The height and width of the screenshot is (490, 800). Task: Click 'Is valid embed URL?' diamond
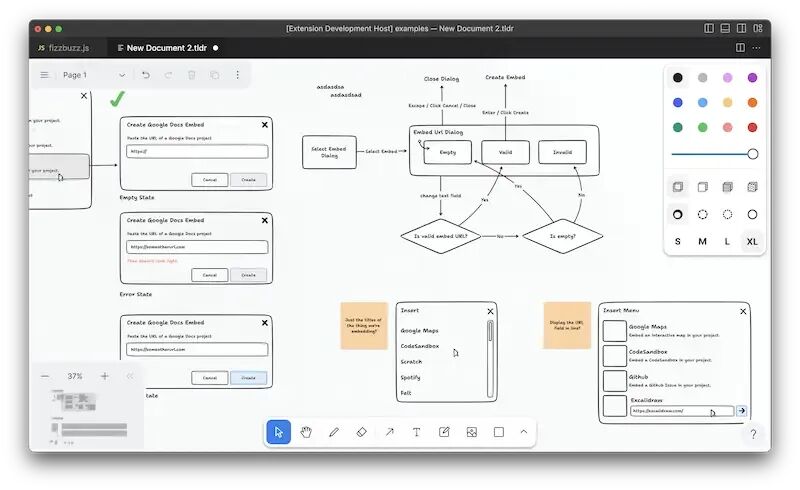[x=440, y=236]
